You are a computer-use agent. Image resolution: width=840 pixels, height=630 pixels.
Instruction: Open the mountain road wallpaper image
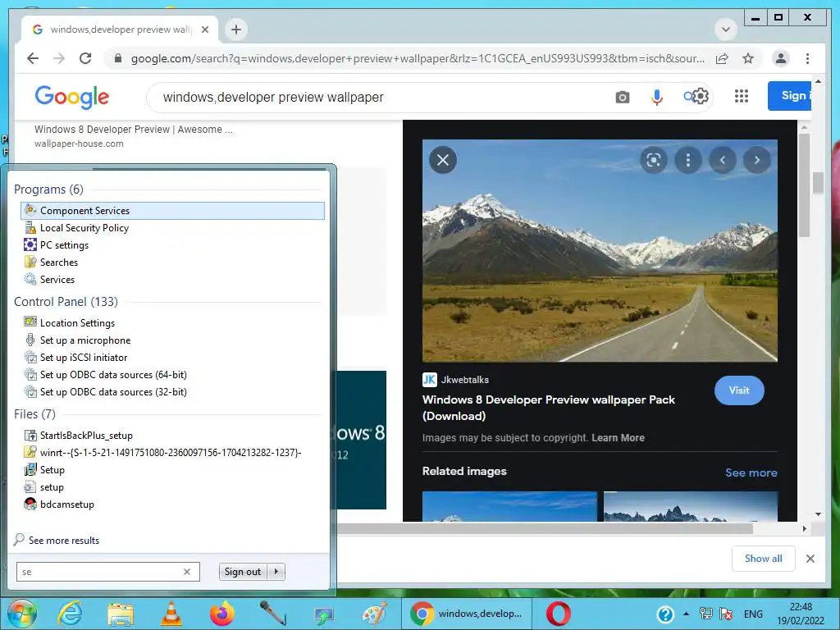coord(600,251)
